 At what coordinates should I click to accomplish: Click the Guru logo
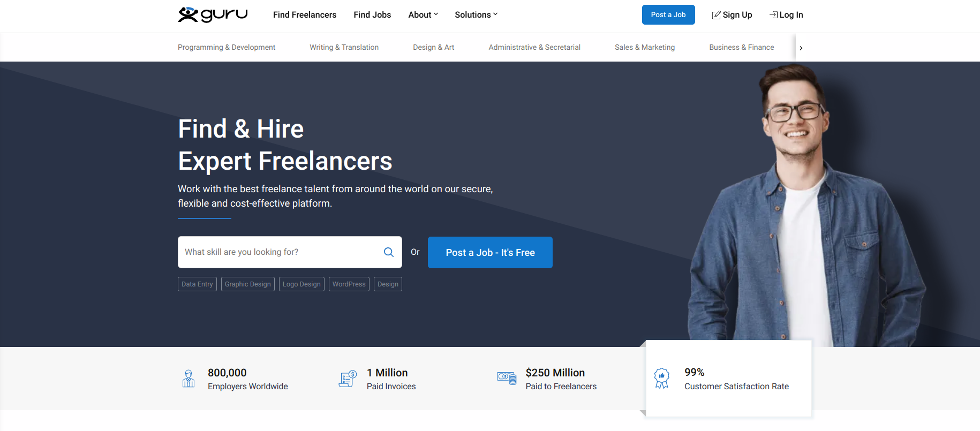pyautogui.click(x=213, y=14)
